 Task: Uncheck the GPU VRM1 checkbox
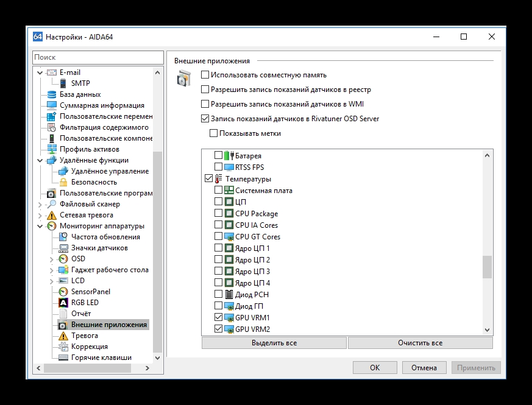[x=219, y=317]
